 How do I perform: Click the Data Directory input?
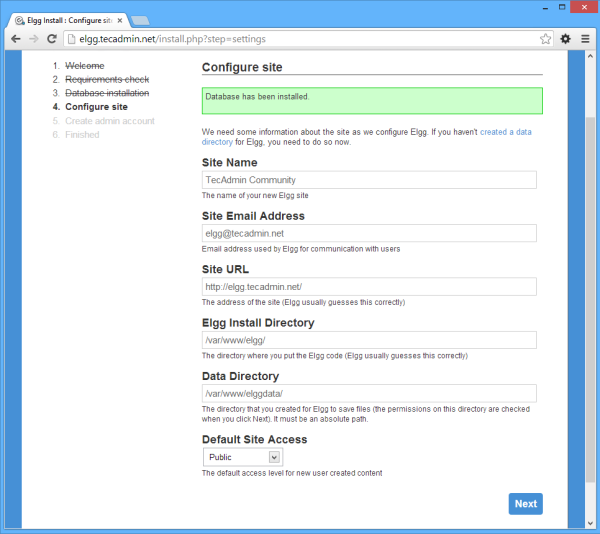point(369,394)
